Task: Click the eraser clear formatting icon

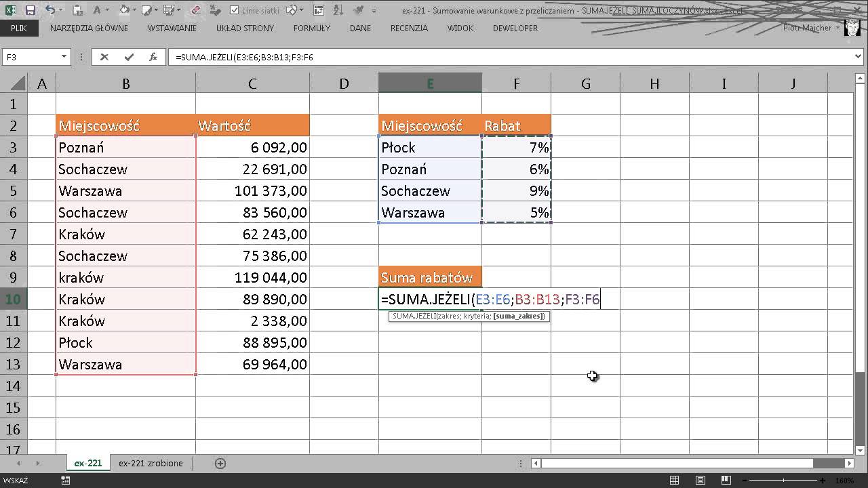Action: 195,10
